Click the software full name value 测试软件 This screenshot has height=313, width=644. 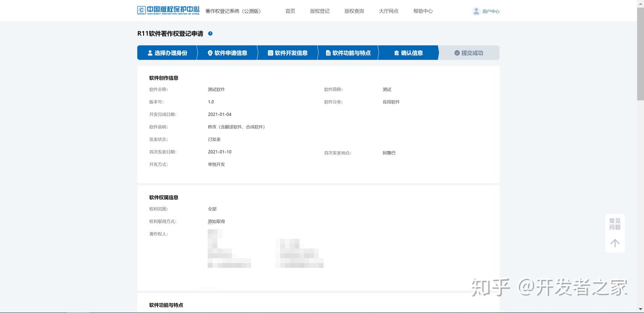point(216,90)
